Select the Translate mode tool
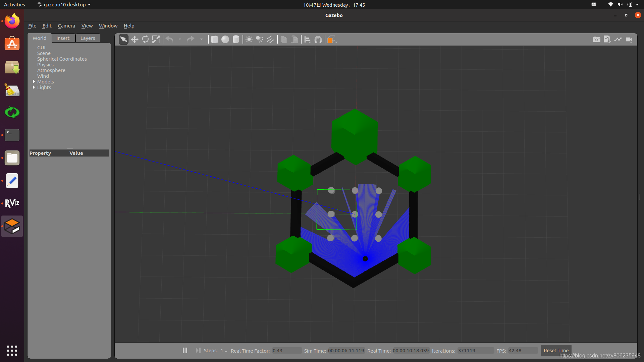Image resolution: width=644 pixels, height=362 pixels. coord(135,40)
